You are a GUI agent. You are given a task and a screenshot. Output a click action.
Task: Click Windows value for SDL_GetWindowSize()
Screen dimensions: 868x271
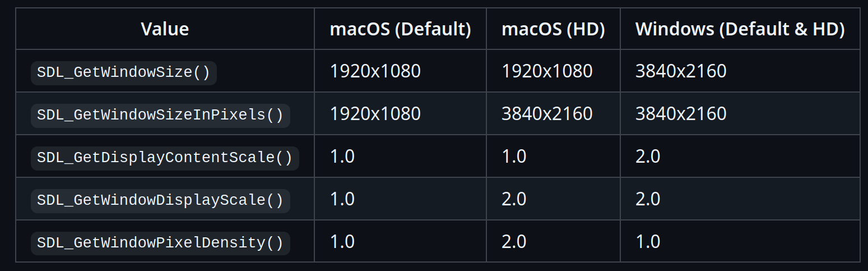point(681,71)
